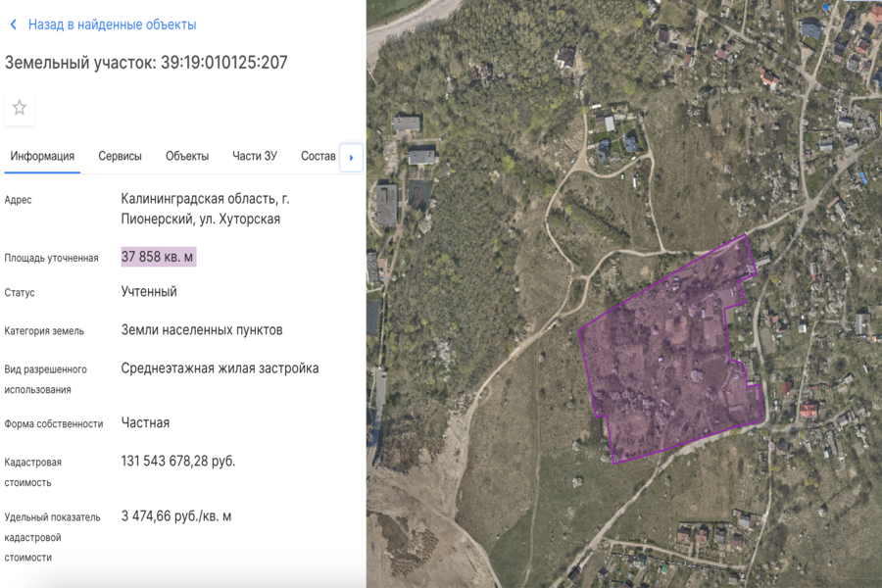This screenshot has width=882, height=588.
Task: Click the status value Учтенный
Action: pyautogui.click(x=149, y=292)
